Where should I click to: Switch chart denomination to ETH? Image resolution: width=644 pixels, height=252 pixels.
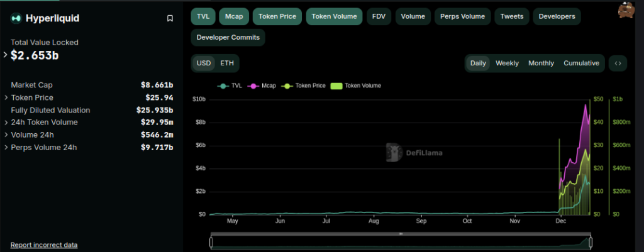coord(226,63)
